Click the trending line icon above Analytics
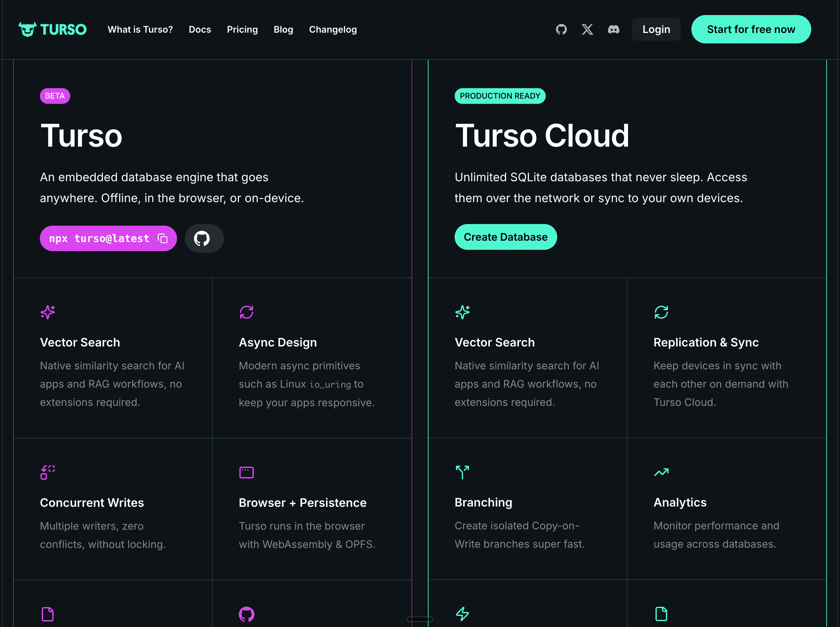This screenshot has height=627, width=840. tap(661, 472)
